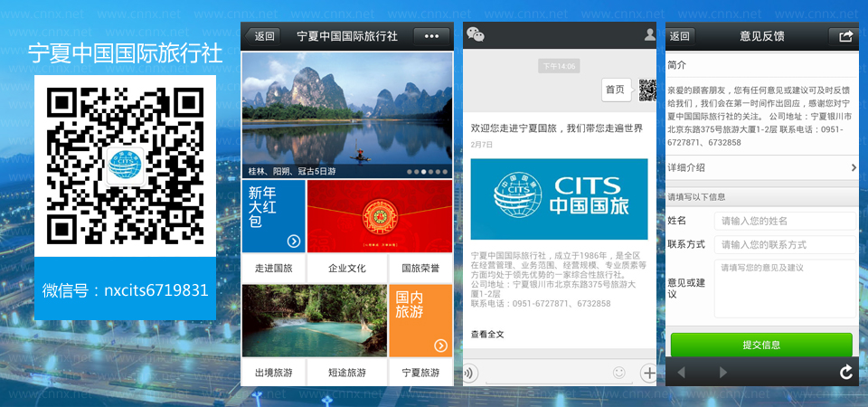Tap the browser back arrow icon
The height and width of the screenshot is (407, 868).
coord(682,373)
